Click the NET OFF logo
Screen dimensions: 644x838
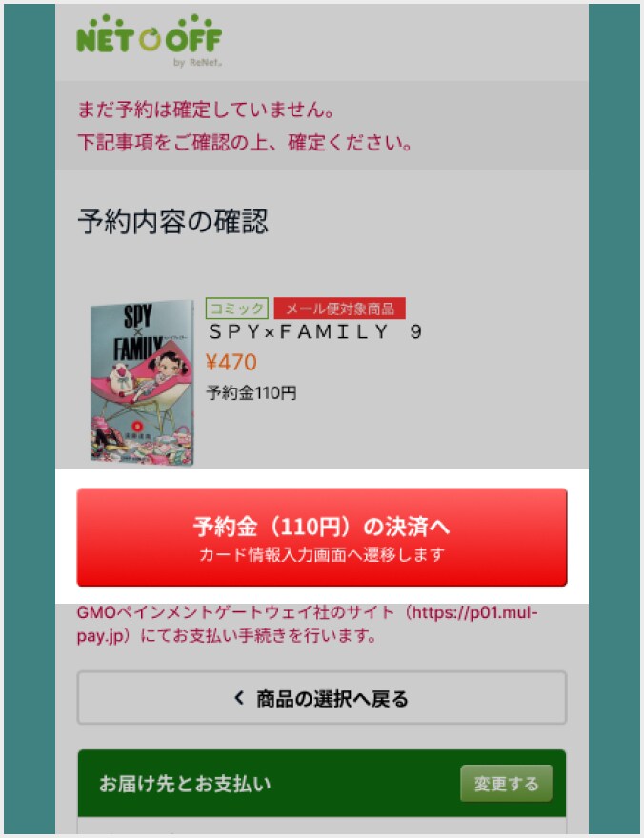click(x=150, y=40)
